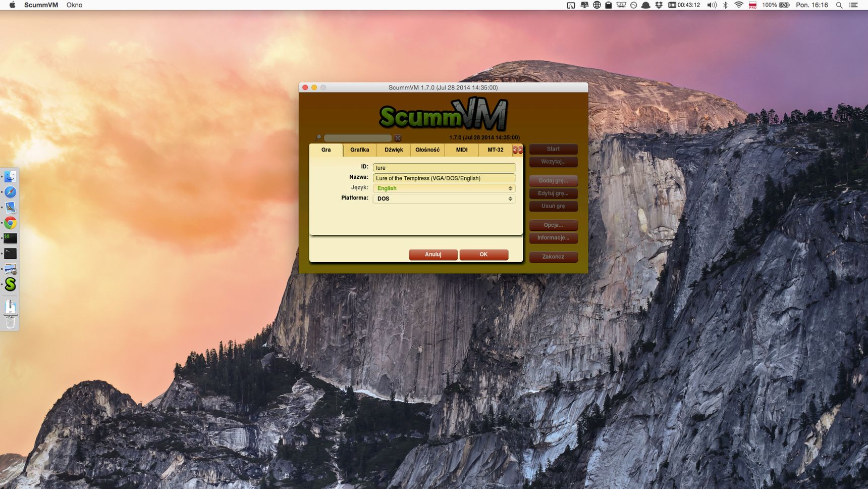Open the Trash in the dock

coord(10,321)
